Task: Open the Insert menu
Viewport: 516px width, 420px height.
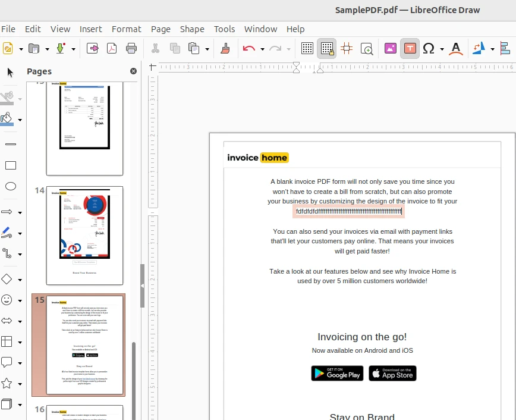Action: [x=91, y=29]
